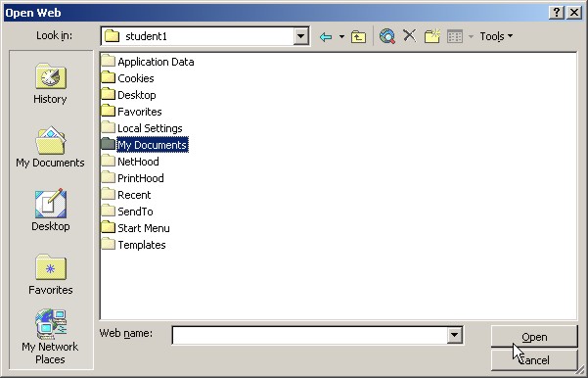
Task: Select the Templates folder icon
Action: (x=108, y=244)
